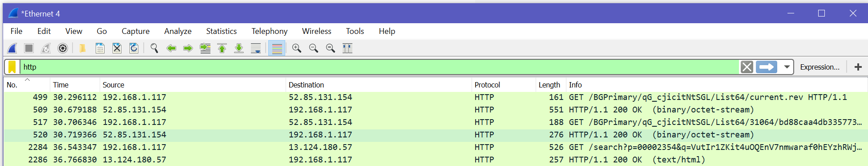Select packet 509 with time 30.679188
Screen dimensions: 868x166
coord(436,110)
